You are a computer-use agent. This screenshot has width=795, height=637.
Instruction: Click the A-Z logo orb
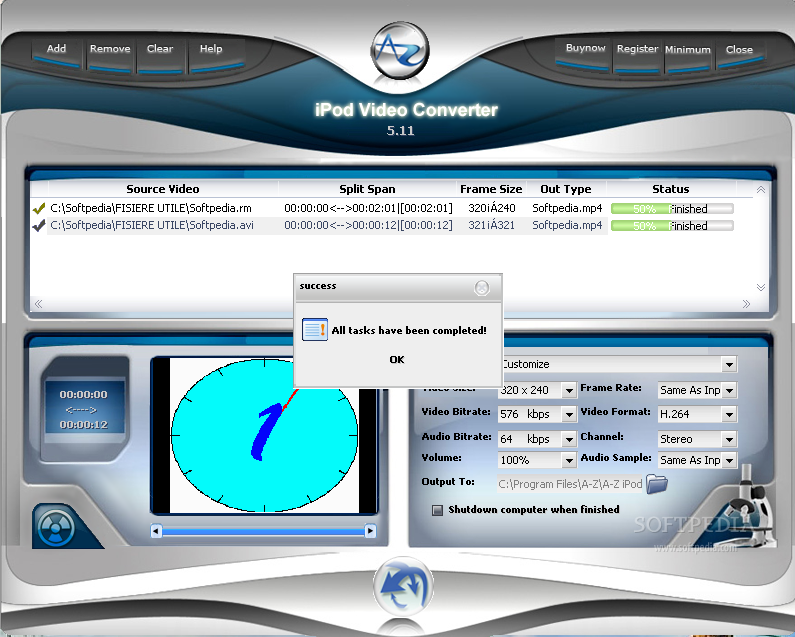[400, 50]
